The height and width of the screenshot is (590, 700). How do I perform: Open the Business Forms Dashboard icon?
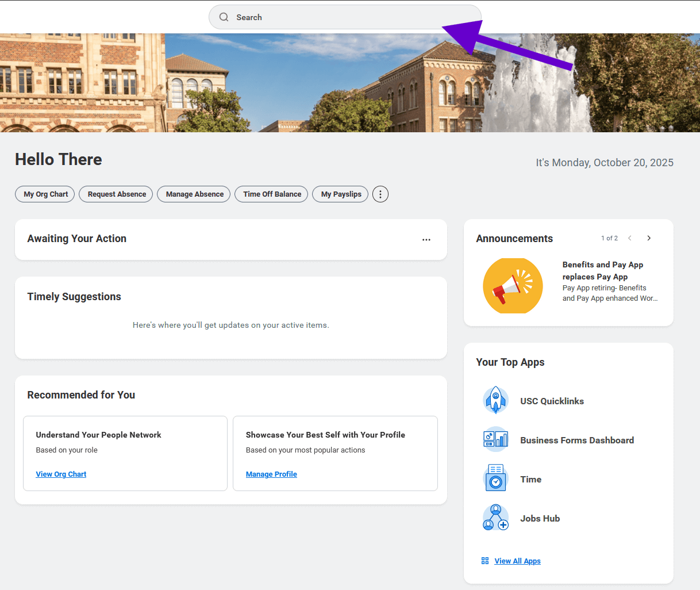(495, 440)
